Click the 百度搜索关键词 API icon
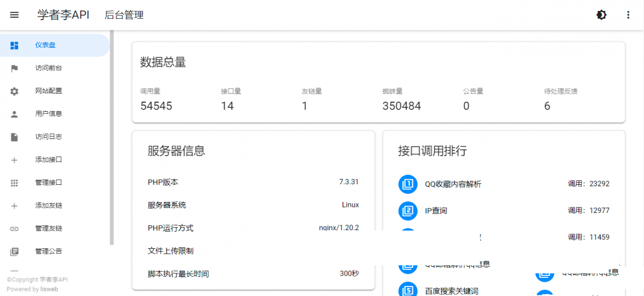Screen dimensions: 644x296 coord(408,289)
